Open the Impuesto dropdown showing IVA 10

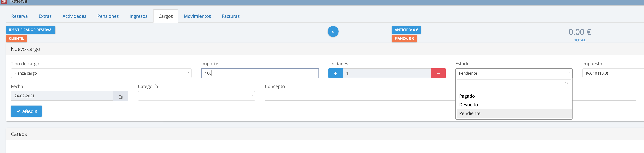[613, 73]
